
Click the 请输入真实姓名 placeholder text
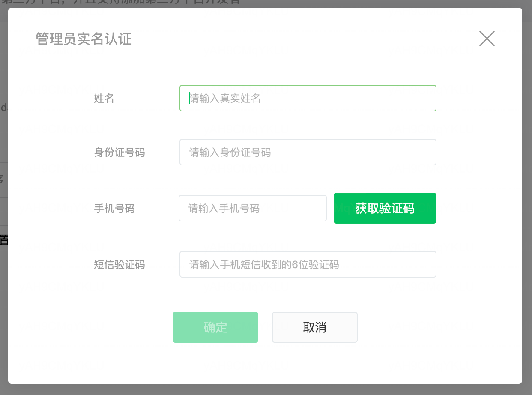coord(225,99)
